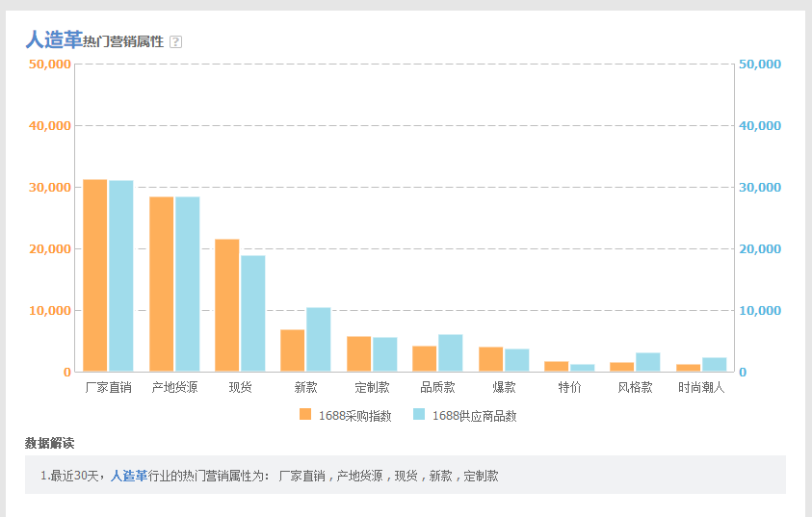The height and width of the screenshot is (517, 812).
Task: Select the orange bar for 厂家直销
Action: coord(94,275)
